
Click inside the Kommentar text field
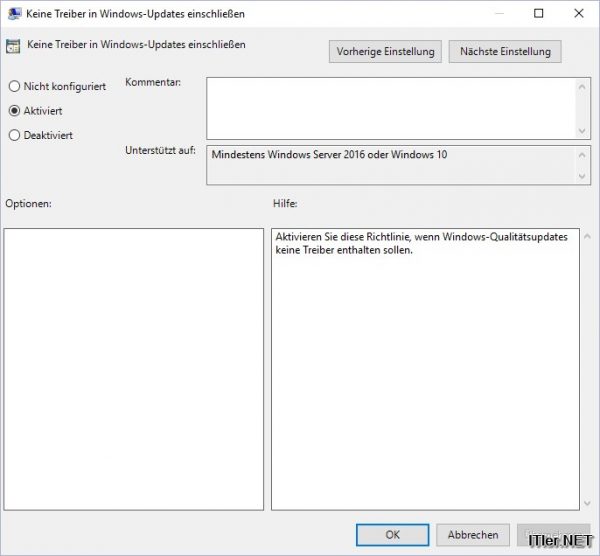pos(390,108)
